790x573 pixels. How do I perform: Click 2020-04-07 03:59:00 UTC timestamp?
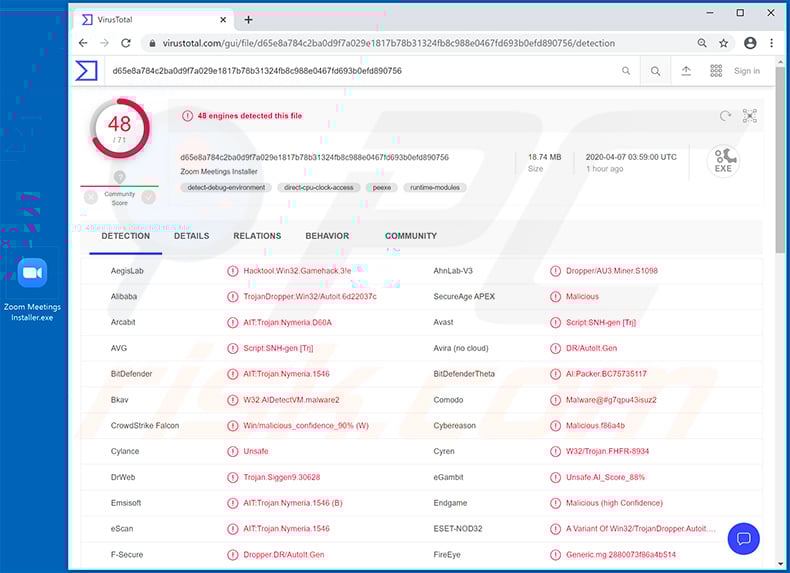click(x=631, y=157)
